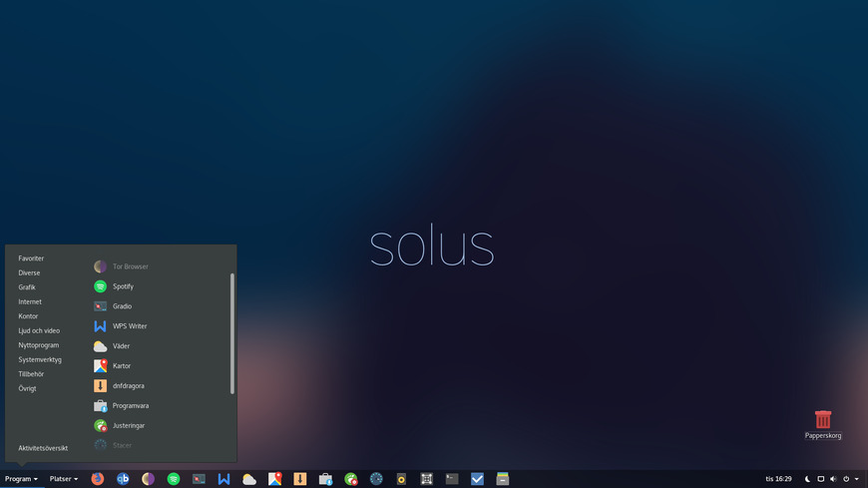
Task: Expand the Platser dropdown menu
Action: point(64,479)
